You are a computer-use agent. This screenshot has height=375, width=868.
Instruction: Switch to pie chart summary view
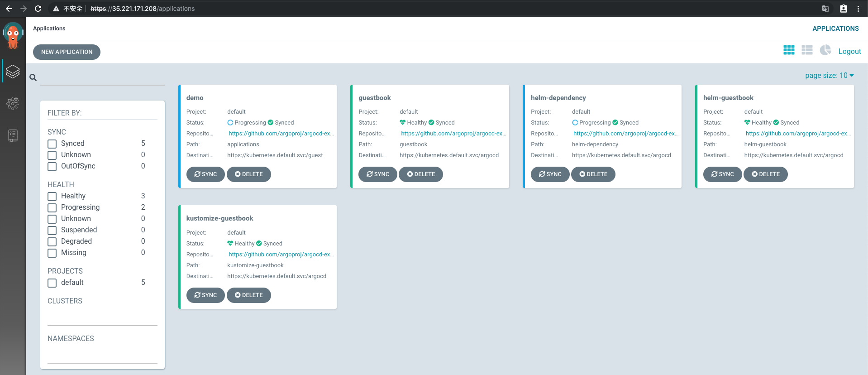(x=825, y=50)
